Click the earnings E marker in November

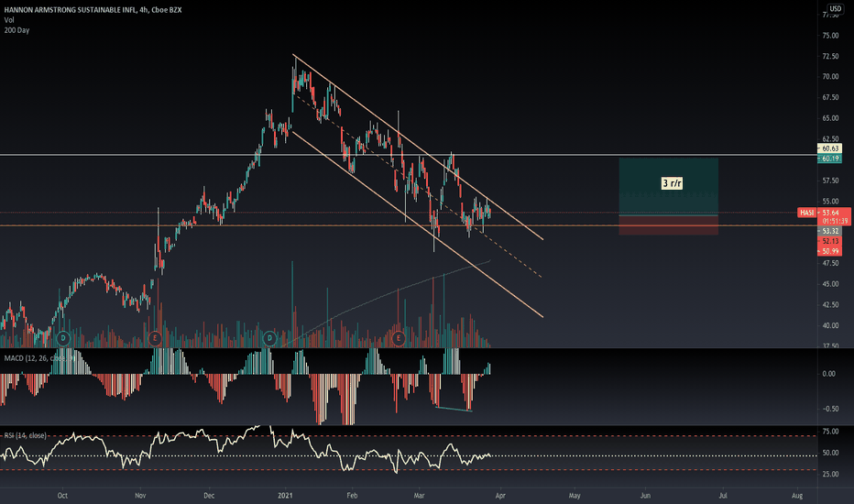[155, 338]
